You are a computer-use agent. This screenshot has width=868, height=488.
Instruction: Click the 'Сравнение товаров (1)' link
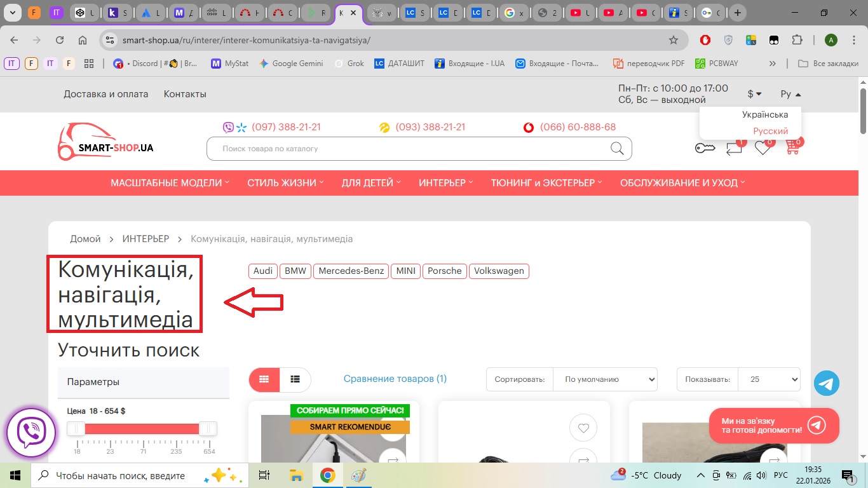coord(395,379)
